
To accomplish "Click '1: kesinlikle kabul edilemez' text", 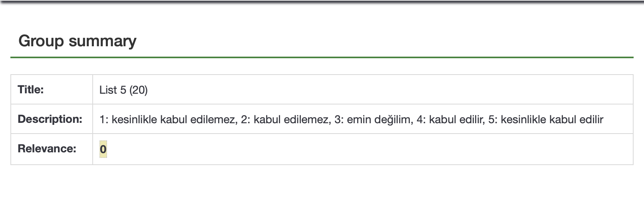I will click(x=167, y=120).
